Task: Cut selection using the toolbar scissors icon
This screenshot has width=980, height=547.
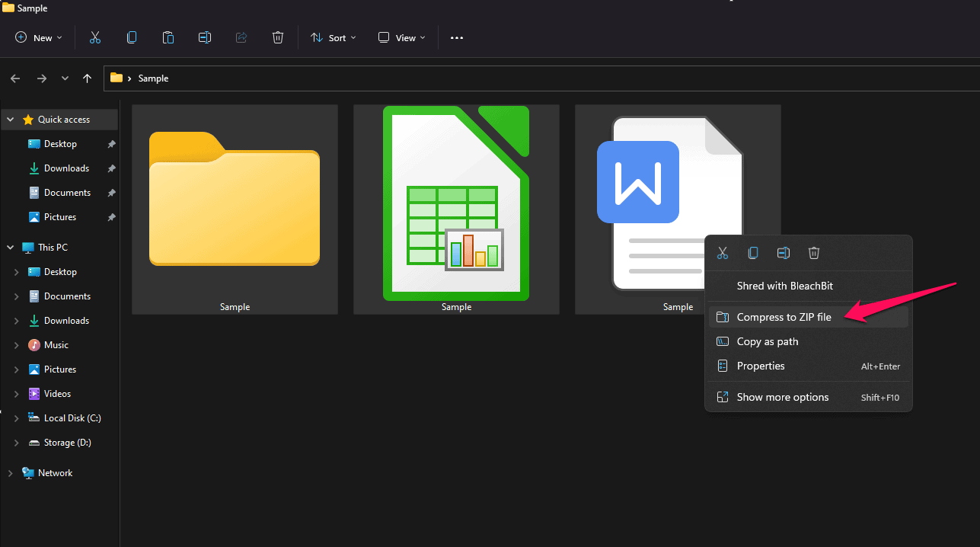Action: click(94, 37)
